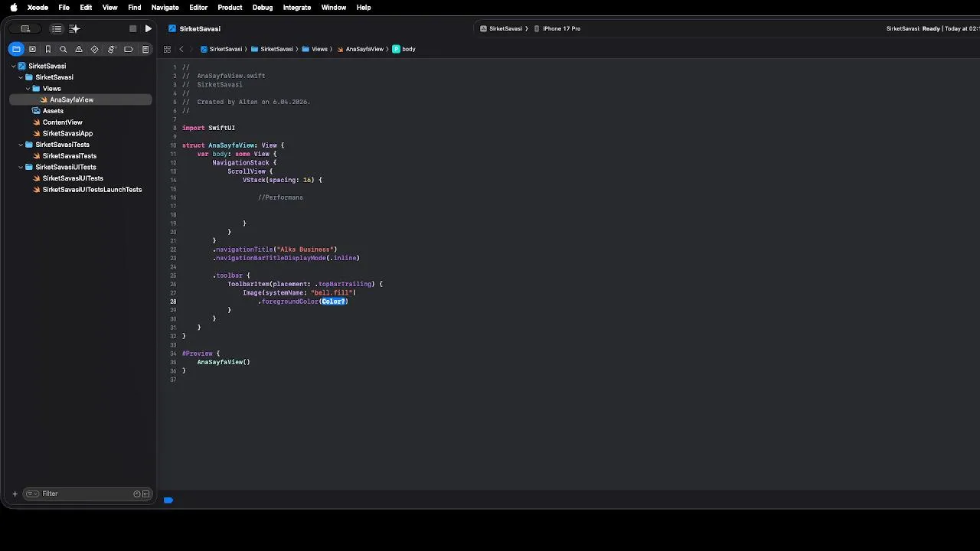Click the Ready activity status text
This screenshot has width=980, height=551.
[931, 28]
